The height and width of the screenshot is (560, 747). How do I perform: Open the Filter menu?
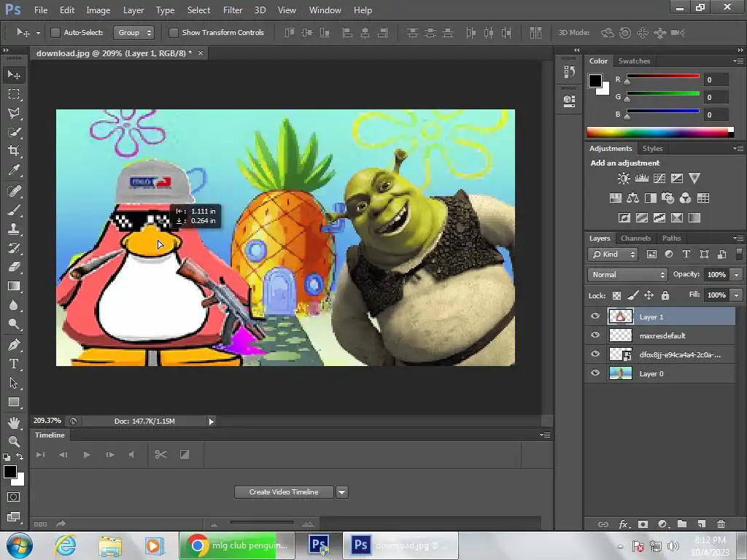[x=233, y=10]
